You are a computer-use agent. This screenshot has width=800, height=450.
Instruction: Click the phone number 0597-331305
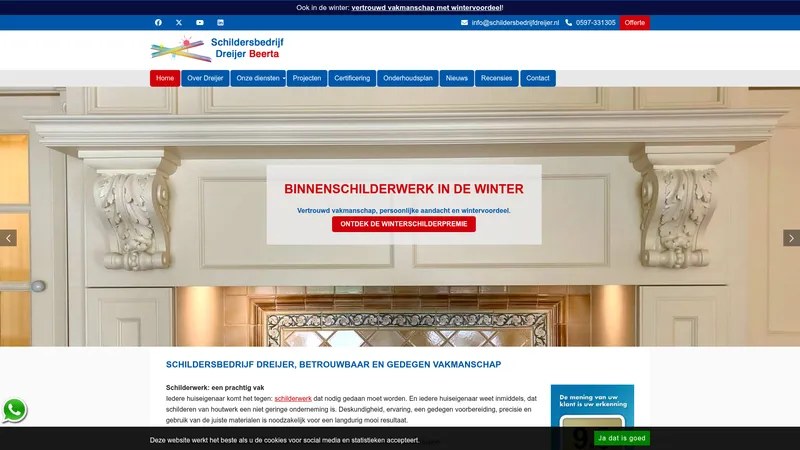(x=595, y=22)
